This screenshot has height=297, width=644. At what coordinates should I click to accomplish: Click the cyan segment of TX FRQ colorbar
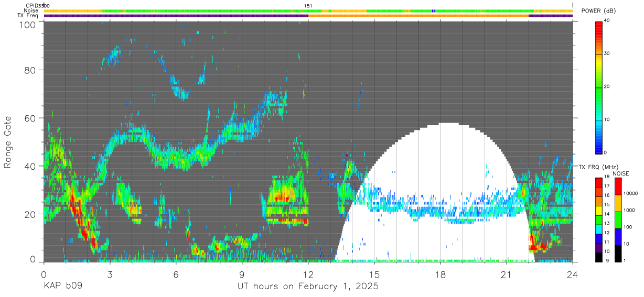(x=598, y=229)
